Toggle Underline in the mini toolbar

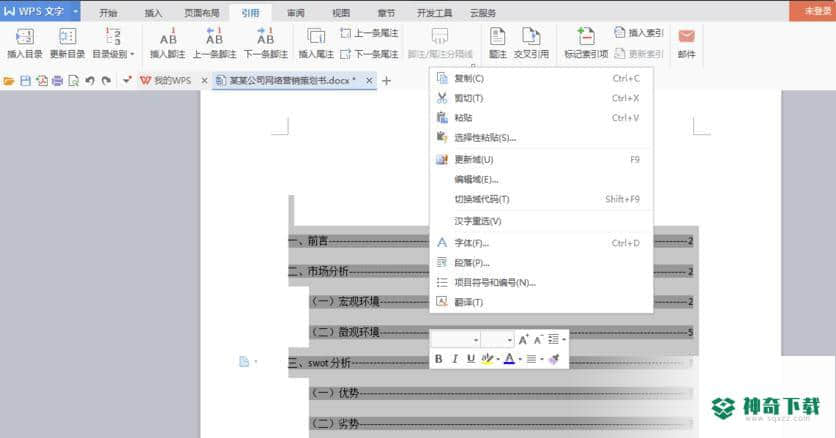pos(470,359)
